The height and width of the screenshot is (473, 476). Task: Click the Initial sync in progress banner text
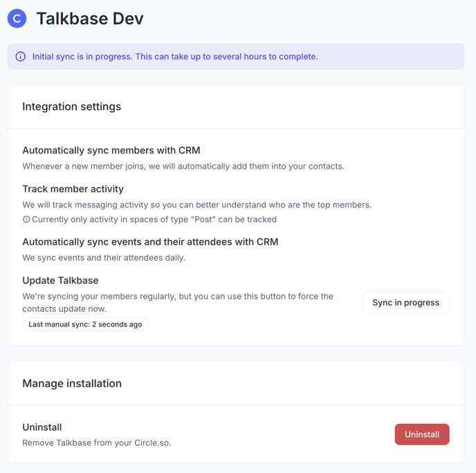[175, 57]
